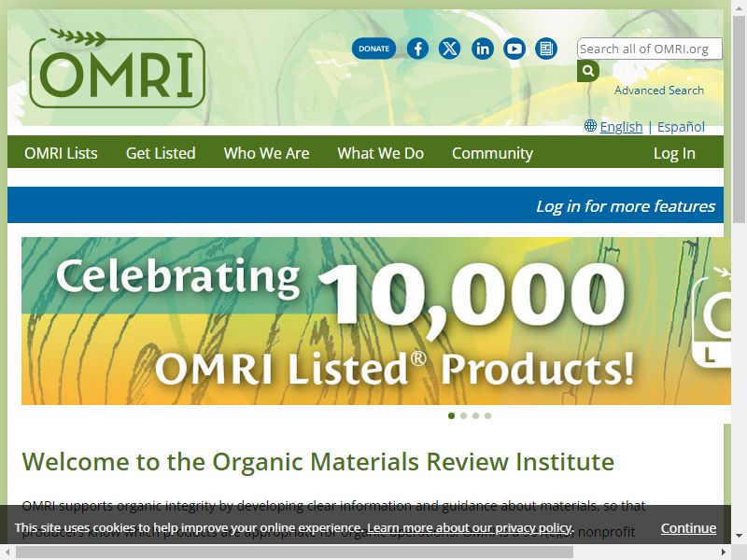Click the Celebrating 10,000 Products banner slide
747x560 pixels.
coord(376,321)
